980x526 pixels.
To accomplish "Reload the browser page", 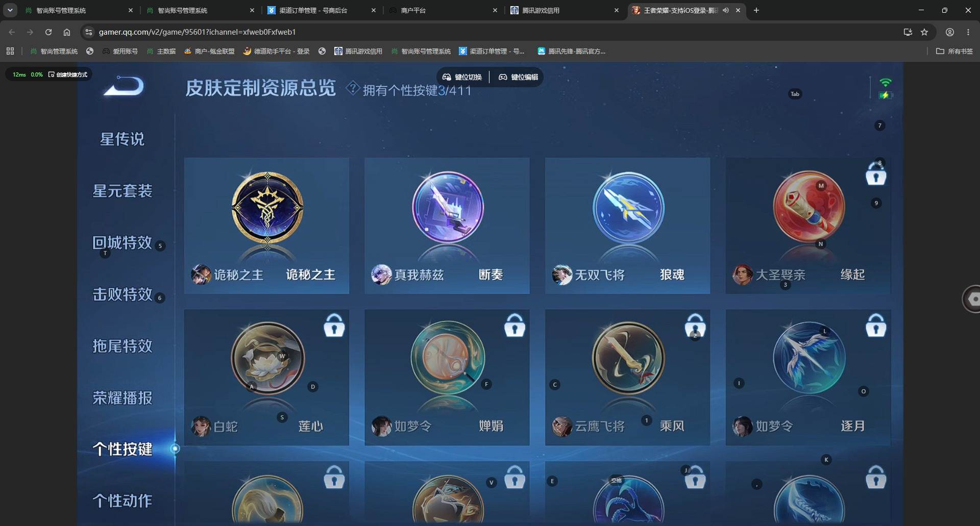I will tap(48, 32).
